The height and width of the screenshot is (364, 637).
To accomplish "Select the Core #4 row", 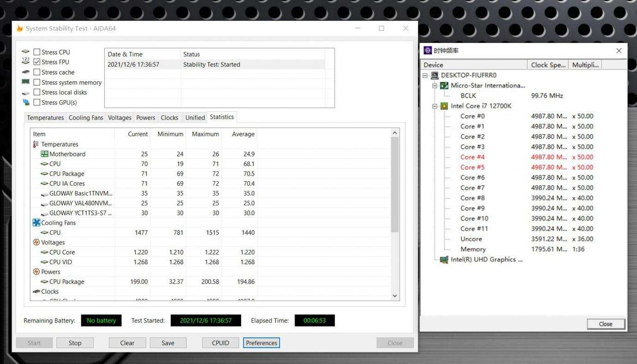I will 472,157.
